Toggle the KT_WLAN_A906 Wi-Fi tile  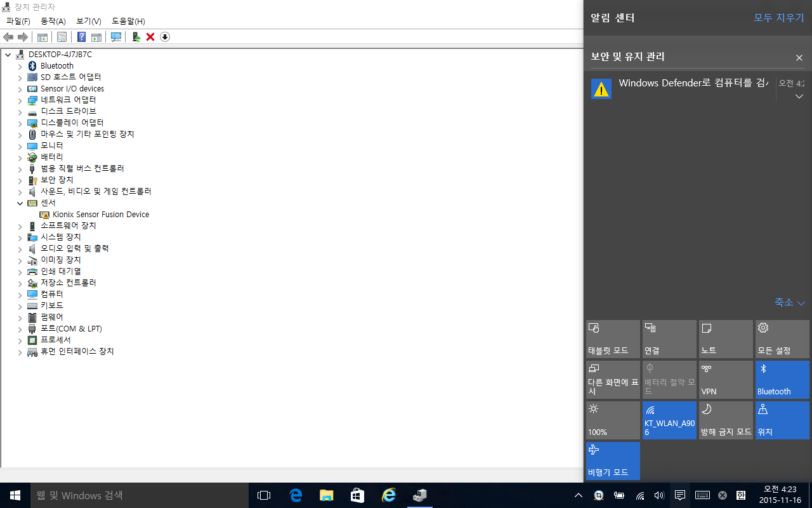click(669, 420)
